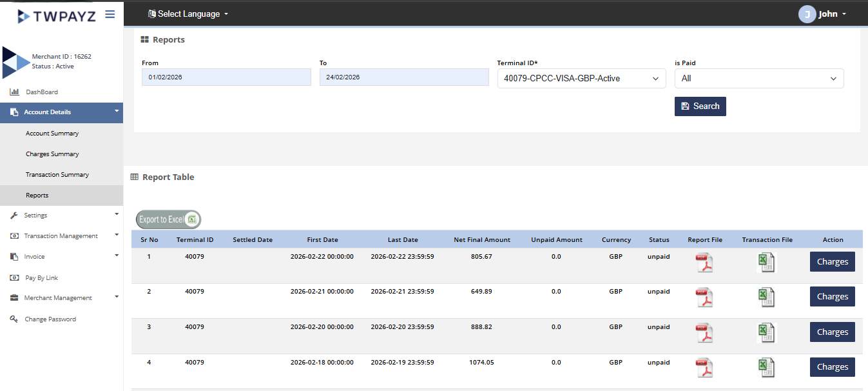Open PDF report file for row 1
The height and width of the screenshot is (391, 868).
(x=704, y=263)
